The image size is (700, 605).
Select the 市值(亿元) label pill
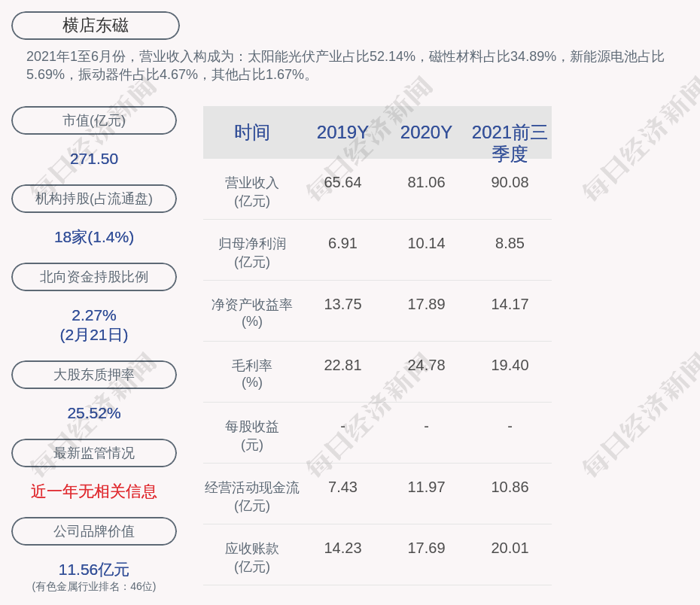[94, 120]
